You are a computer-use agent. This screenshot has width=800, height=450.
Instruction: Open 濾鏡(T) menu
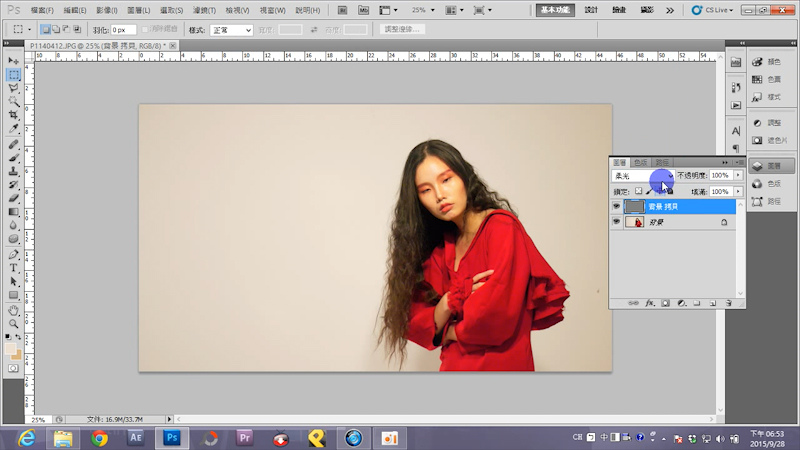click(204, 10)
